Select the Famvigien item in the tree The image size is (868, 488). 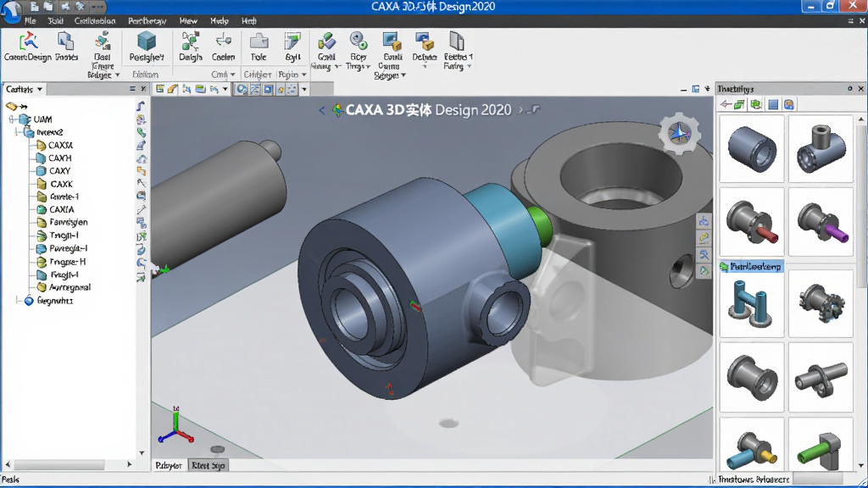(68, 222)
